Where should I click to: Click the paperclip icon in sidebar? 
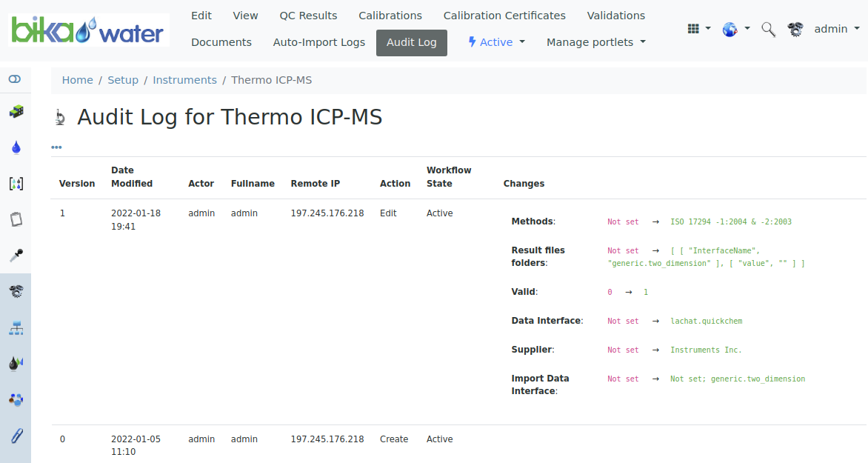(16, 435)
